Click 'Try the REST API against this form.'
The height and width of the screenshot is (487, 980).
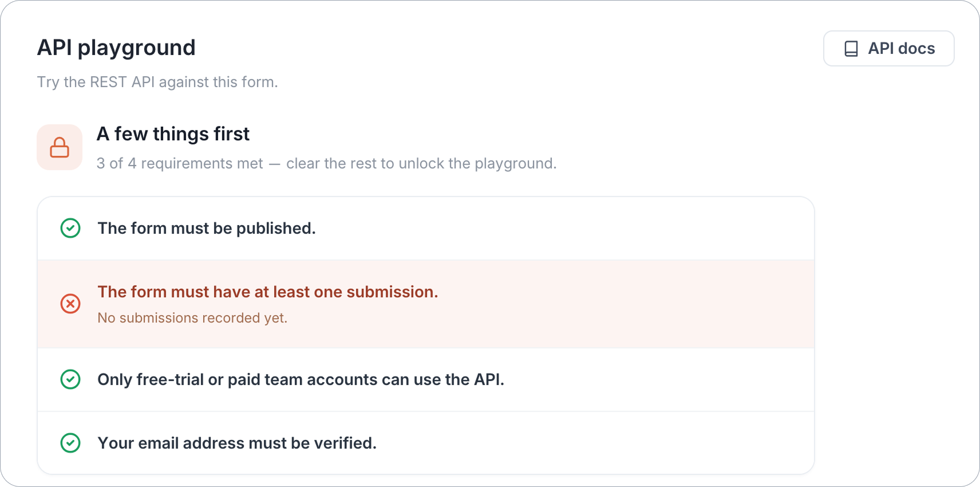click(x=157, y=83)
